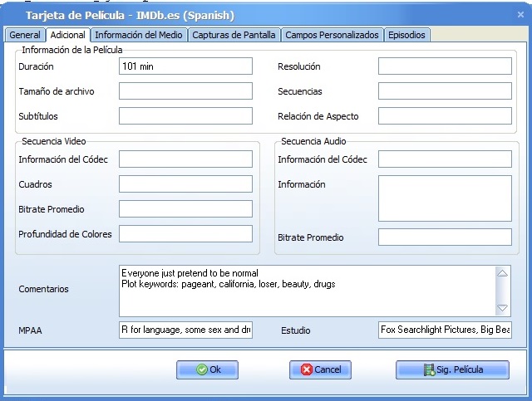The image size is (532, 401).
Task: Select the Resolución text field
Action: click(x=445, y=66)
